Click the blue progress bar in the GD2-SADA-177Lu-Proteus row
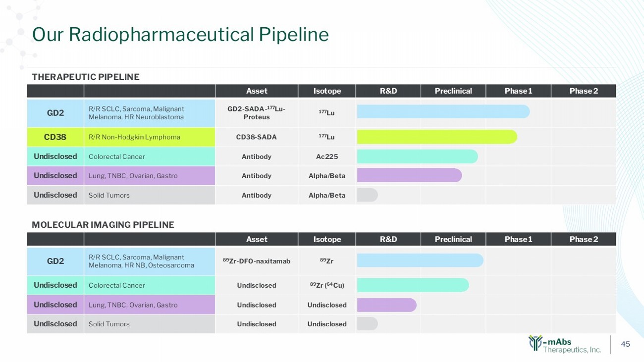The image size is (644, 362). point(443,111)
